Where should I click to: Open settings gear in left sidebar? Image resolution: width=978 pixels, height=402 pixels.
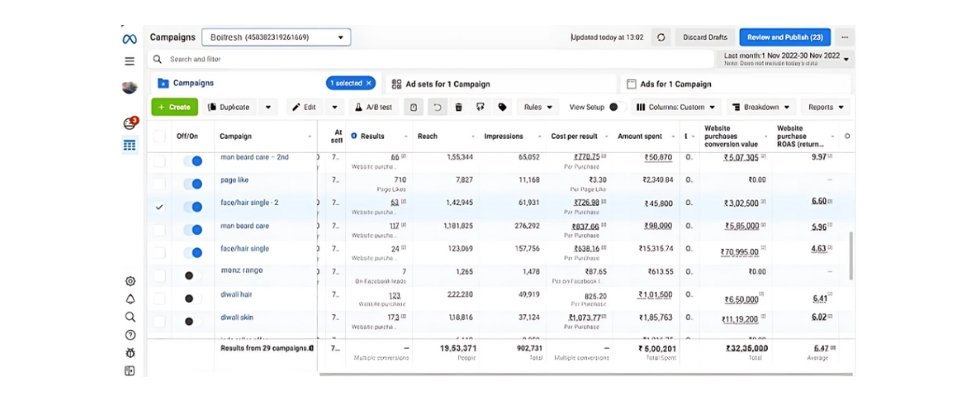click(130, 282)
